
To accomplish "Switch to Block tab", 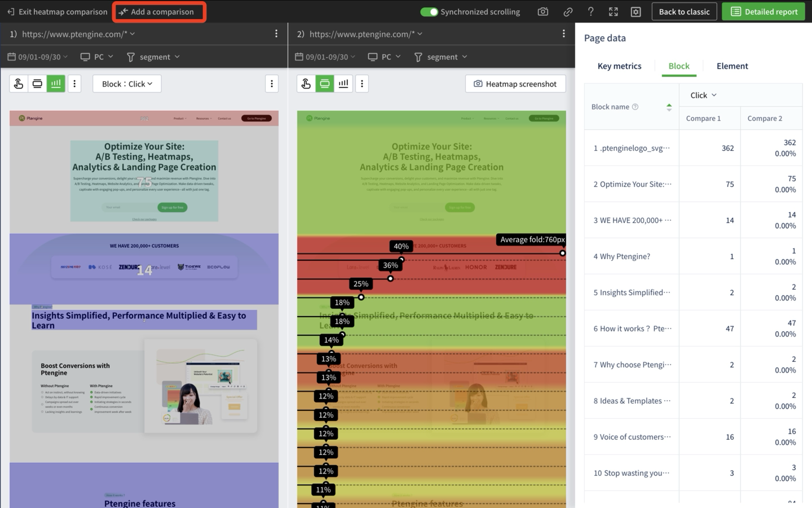I will [679, 66].
